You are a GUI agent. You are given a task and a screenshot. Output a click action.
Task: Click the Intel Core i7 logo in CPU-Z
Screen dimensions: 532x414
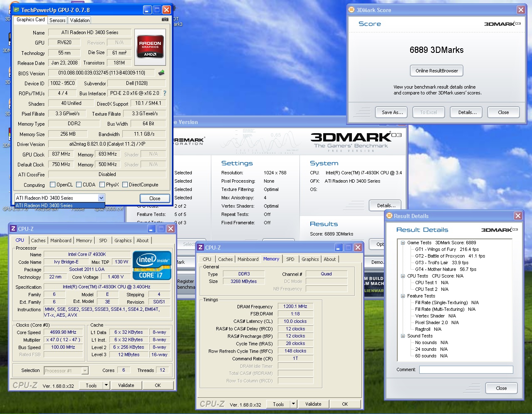pyautogui.click(x=152, y=265)
